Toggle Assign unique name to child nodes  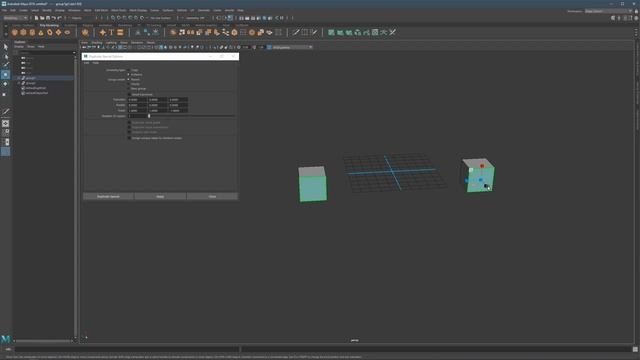[x=129, y=138]
